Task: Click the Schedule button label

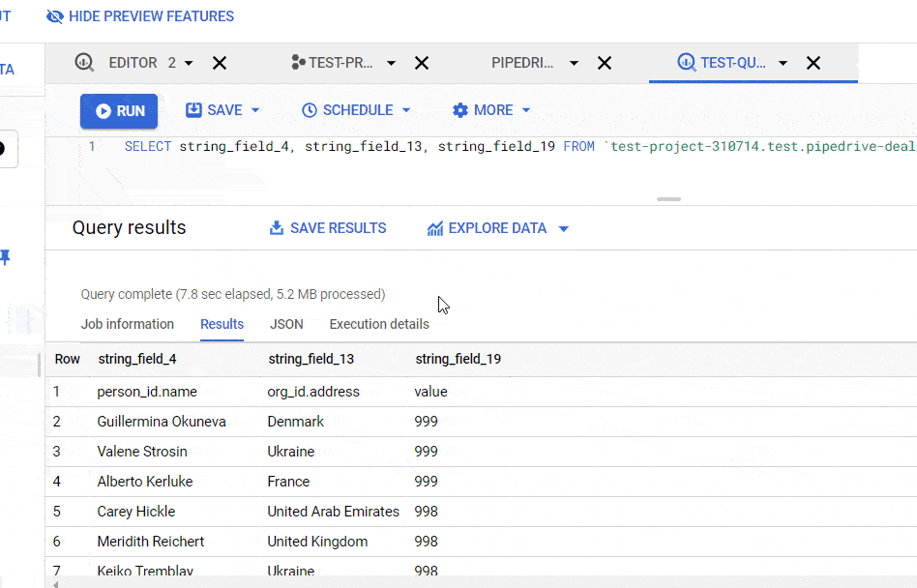Action: point(358,110)
